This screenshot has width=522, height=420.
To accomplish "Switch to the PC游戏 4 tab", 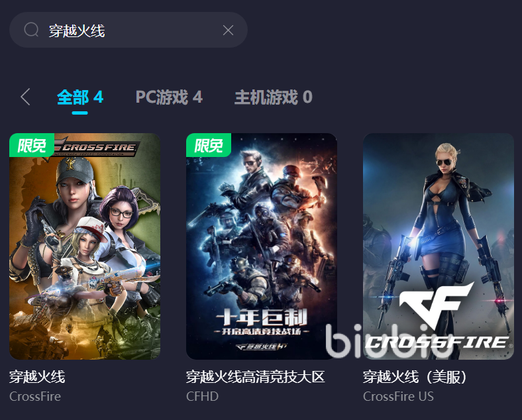I will (169, 97).
